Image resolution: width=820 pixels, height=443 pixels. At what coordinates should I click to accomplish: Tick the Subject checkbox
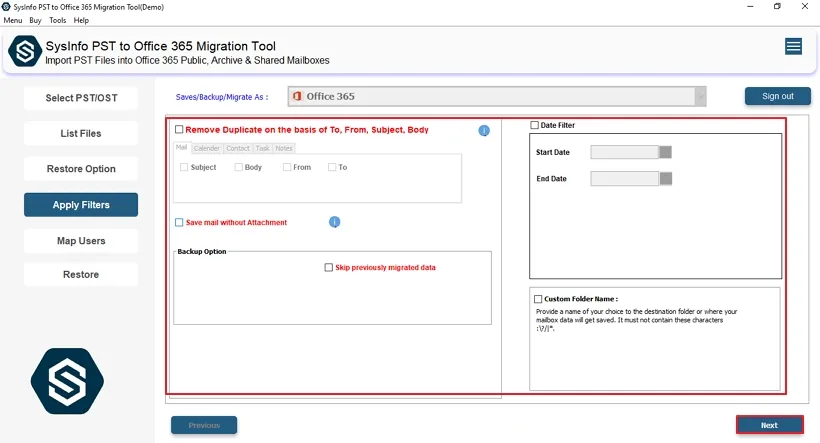click(184, 167)
